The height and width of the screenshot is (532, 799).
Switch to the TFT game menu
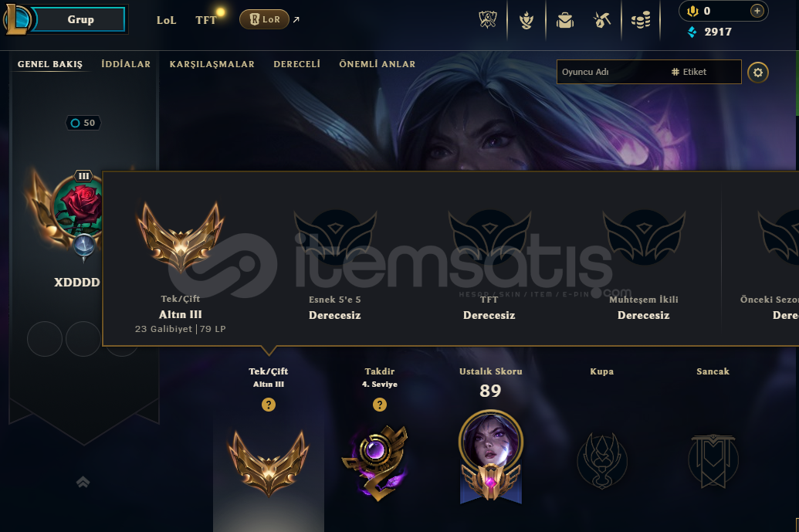(205, 20)
